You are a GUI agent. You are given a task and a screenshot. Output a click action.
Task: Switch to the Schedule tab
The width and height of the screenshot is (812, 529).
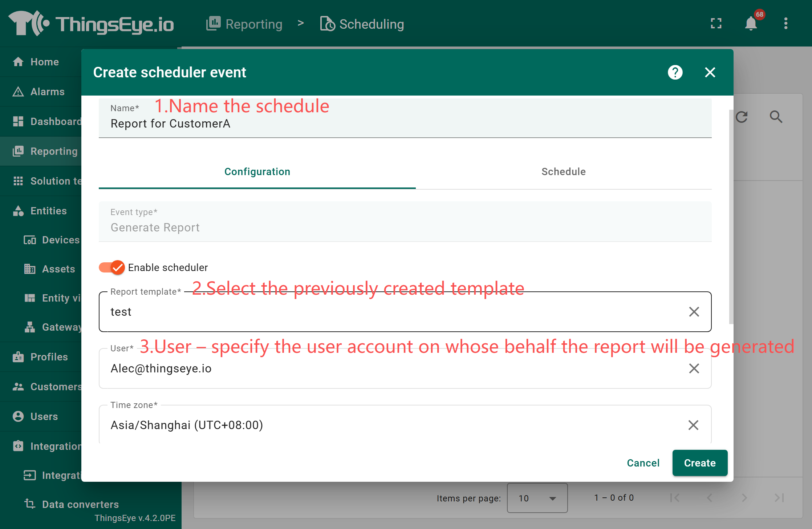click(563, 172)
